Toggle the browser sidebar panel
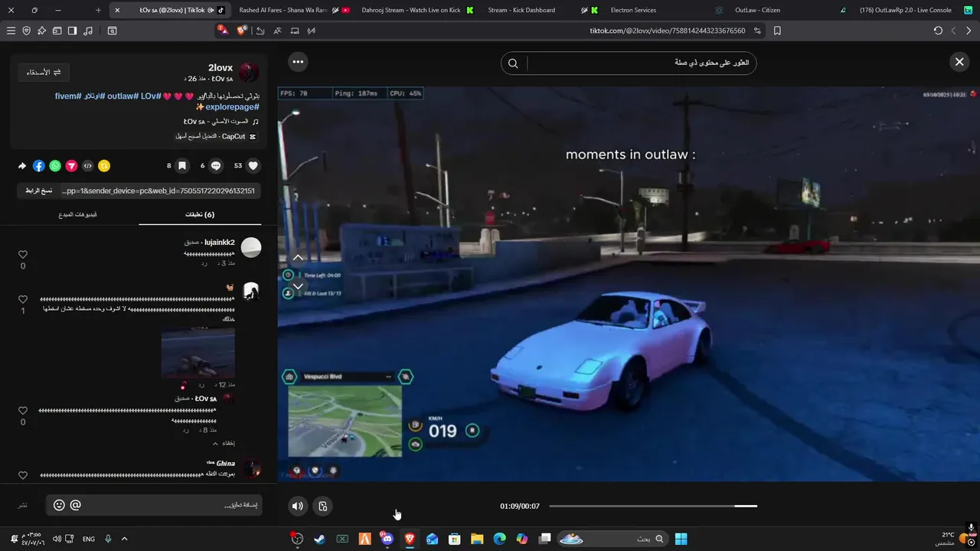This screenshot has height=551, width=980. click(x=72, y=31)
